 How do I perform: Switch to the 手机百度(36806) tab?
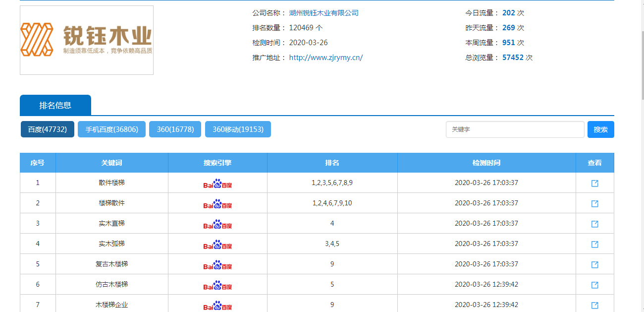click(x=111, y=129)
